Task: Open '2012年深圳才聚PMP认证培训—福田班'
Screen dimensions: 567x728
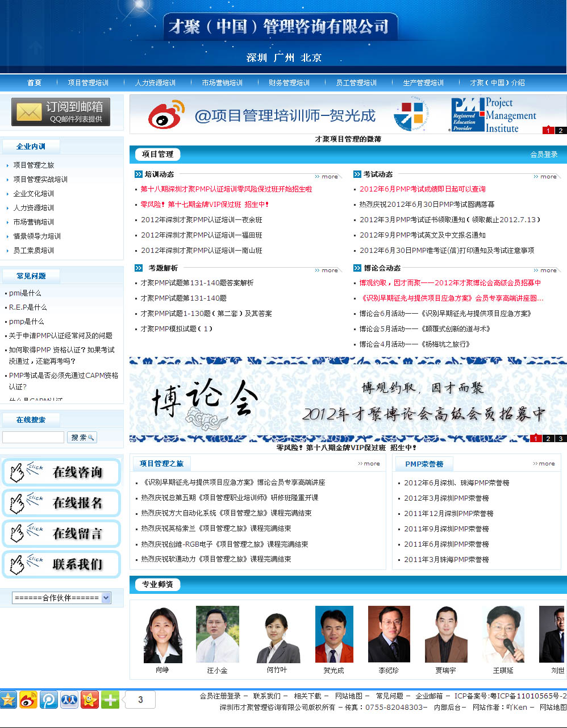Action: pyautogui.click(x=202, y=235)
